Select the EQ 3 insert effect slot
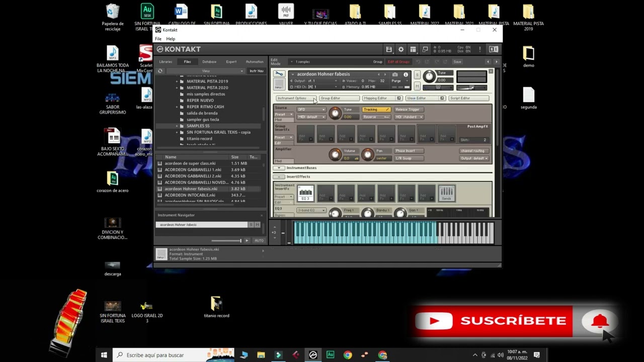 tap(305, 193)
